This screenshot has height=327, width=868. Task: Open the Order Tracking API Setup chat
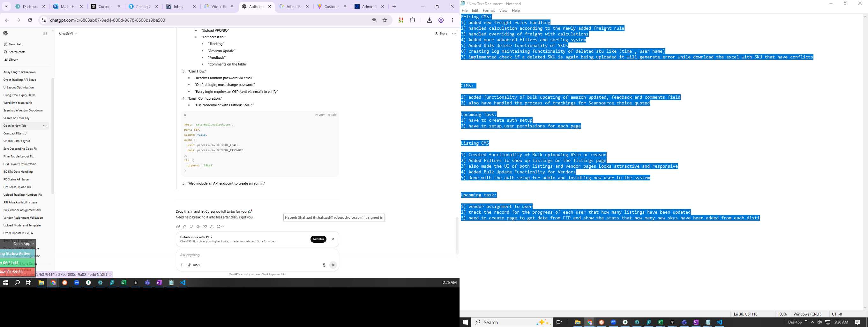(20, 80)
